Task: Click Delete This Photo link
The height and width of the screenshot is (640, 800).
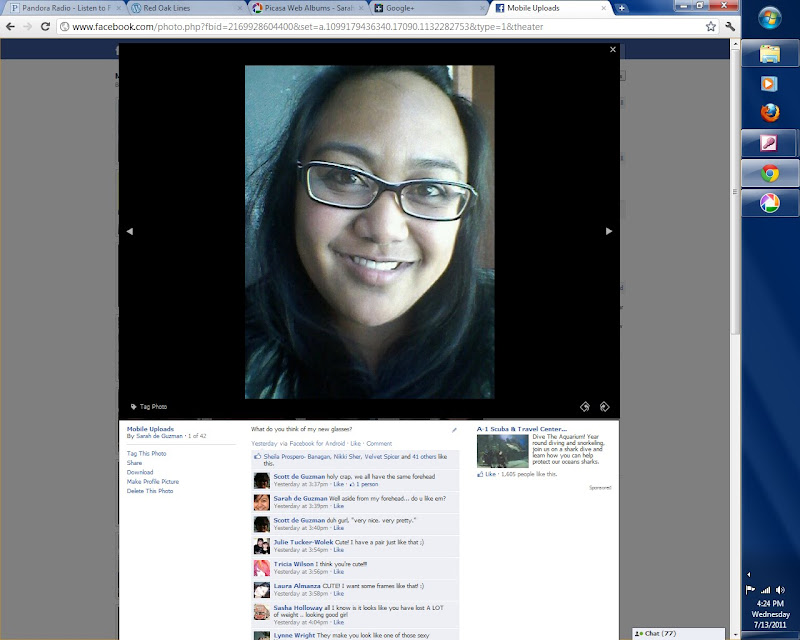Action: (x=150, y=491)
